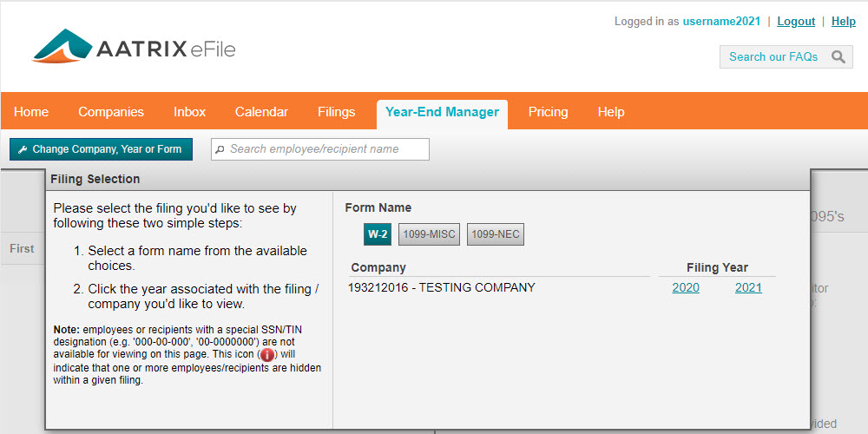This screenshot has width=868, height=434.
Task: Open the Home menu
Action: 31,112
